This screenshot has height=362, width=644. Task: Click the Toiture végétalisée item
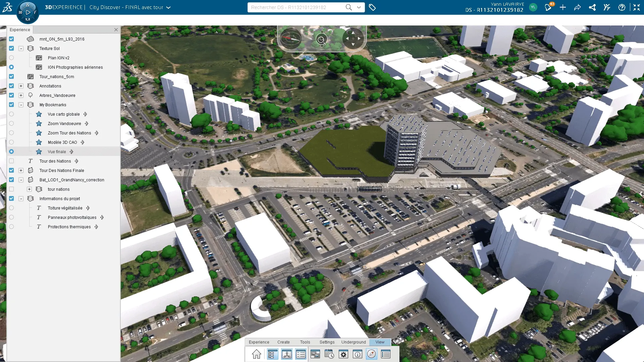pos(65,208)
